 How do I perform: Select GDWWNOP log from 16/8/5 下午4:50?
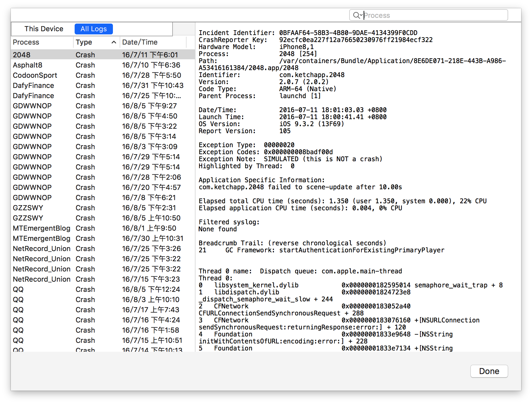pyautogui.click(x=103, y=116)
